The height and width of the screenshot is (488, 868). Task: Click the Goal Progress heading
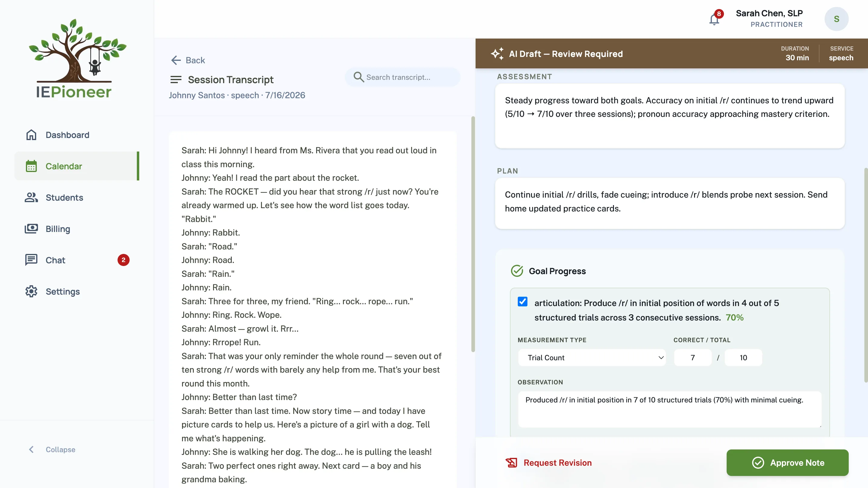[x=557, y=271]
